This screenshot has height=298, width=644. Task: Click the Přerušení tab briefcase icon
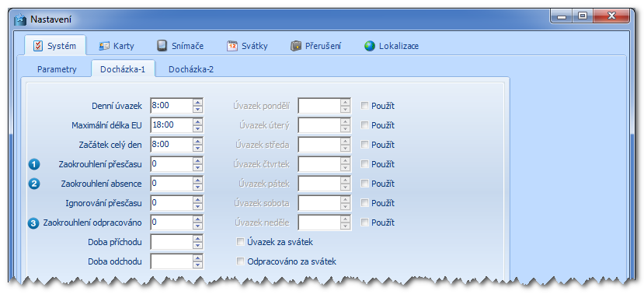296,46
